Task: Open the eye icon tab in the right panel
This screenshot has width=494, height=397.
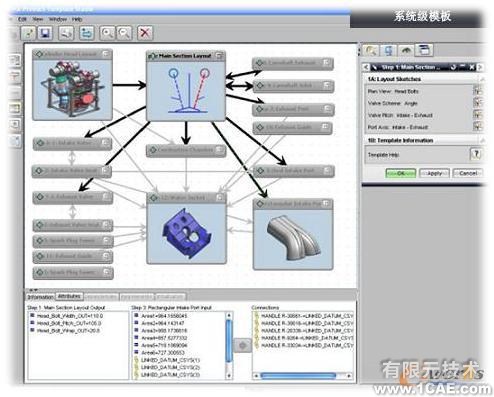Action: click(406, 50)
